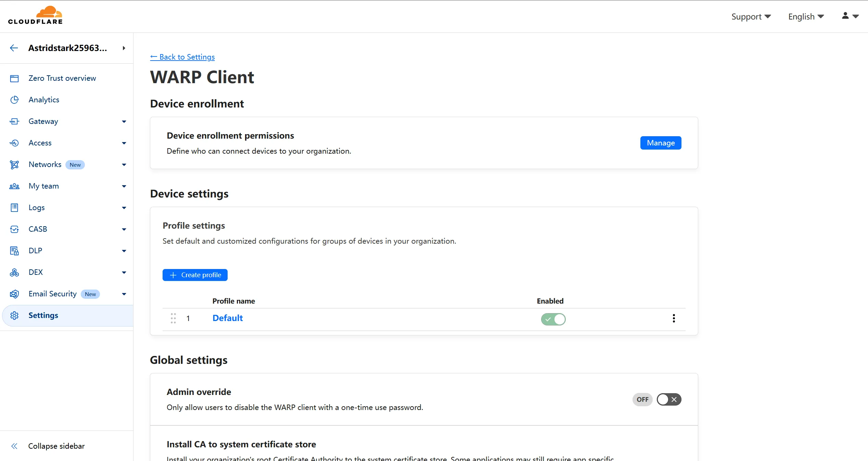Expand the Networks section
This screenshot has width=868, height=461.
(x=124, y=165)
